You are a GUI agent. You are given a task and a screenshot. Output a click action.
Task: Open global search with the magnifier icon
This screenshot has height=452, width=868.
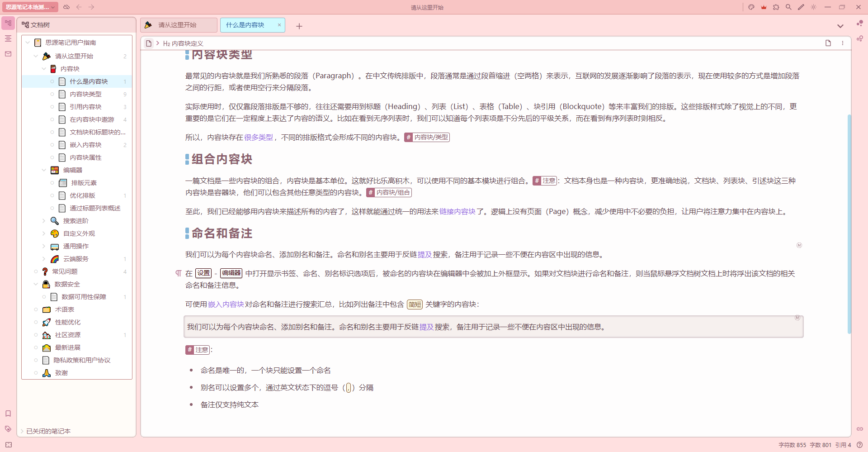coord(788,7)
